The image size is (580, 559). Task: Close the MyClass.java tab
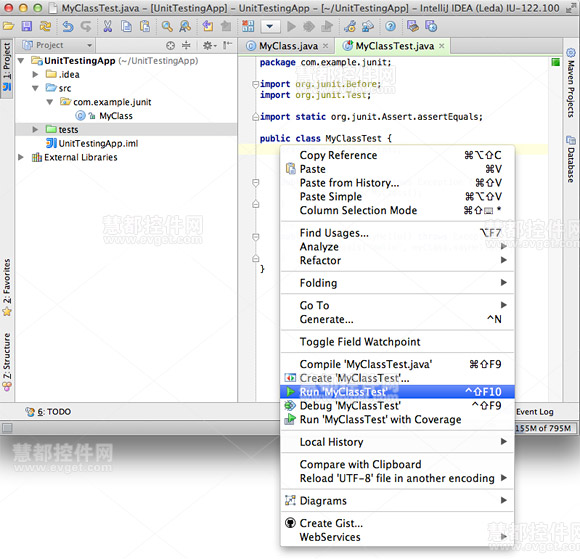326,46
